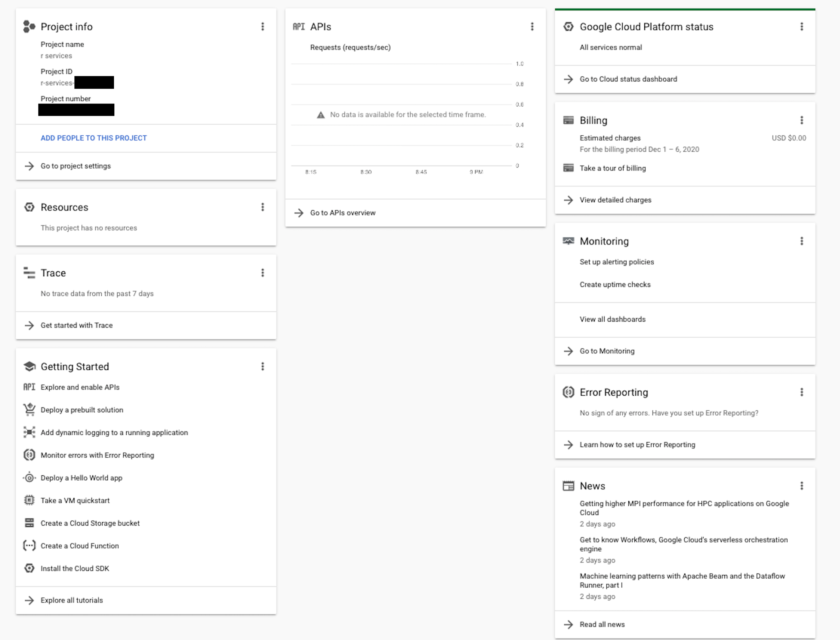The height and width of the screenshot is (640, 840).
Task: Click Create a Cloud Function
Action: (80, 546)
